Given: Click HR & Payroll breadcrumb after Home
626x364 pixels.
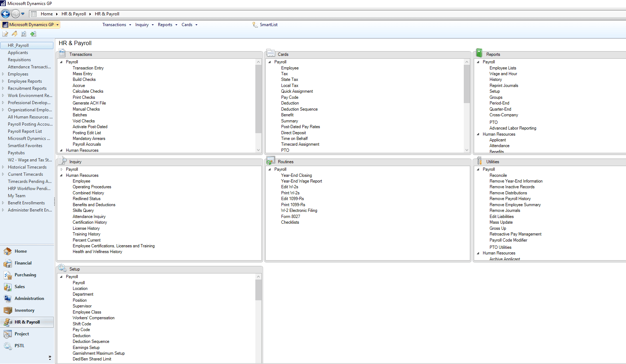Looking at the screenshot, I should pyautogui.click(x=74, y=14).
